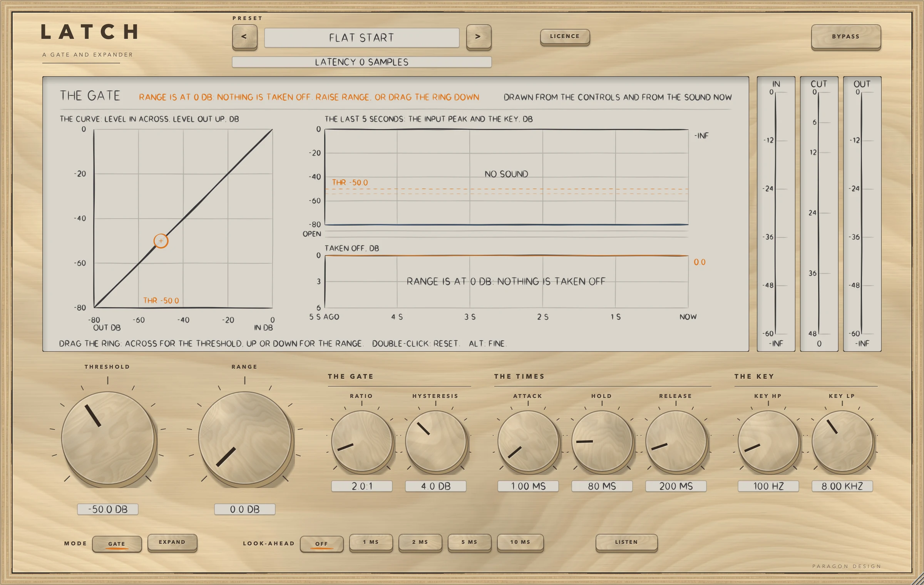Click the Ratio knob
This screenshot has width=924, height=585.
tap(362, 441)
